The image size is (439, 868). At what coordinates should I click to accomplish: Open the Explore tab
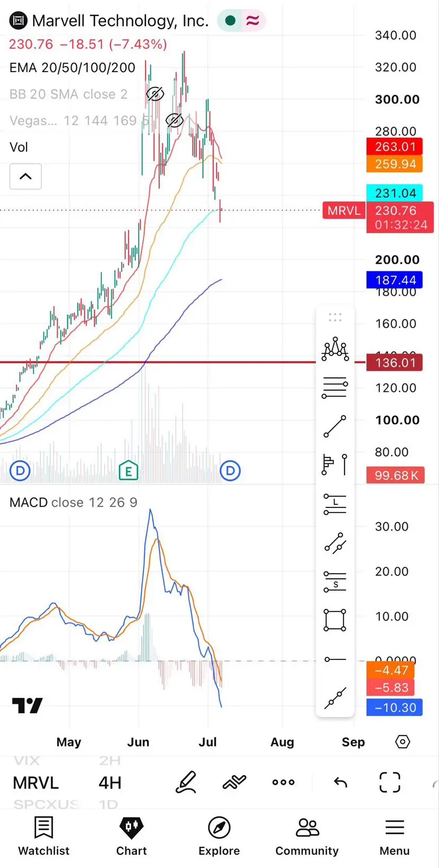click(219, 836)
